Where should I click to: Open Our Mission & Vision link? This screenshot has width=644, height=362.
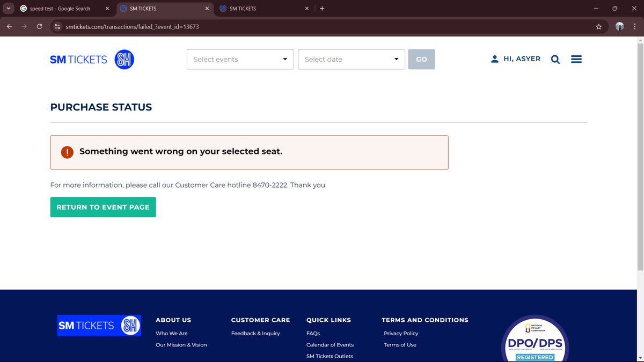(181, 345)
